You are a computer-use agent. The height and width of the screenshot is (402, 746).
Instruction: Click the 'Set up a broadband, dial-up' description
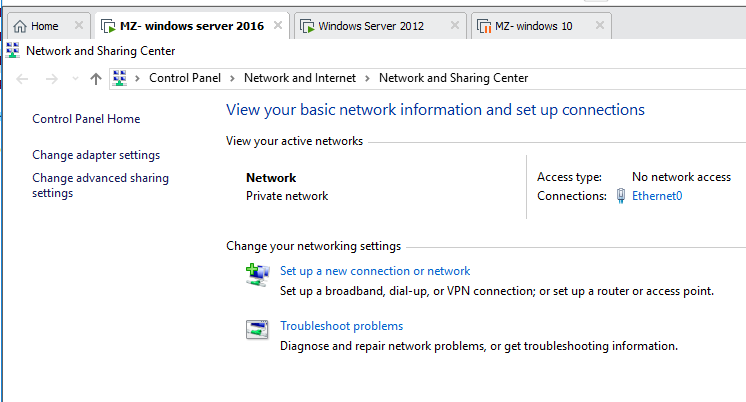[x=497, y=291]
